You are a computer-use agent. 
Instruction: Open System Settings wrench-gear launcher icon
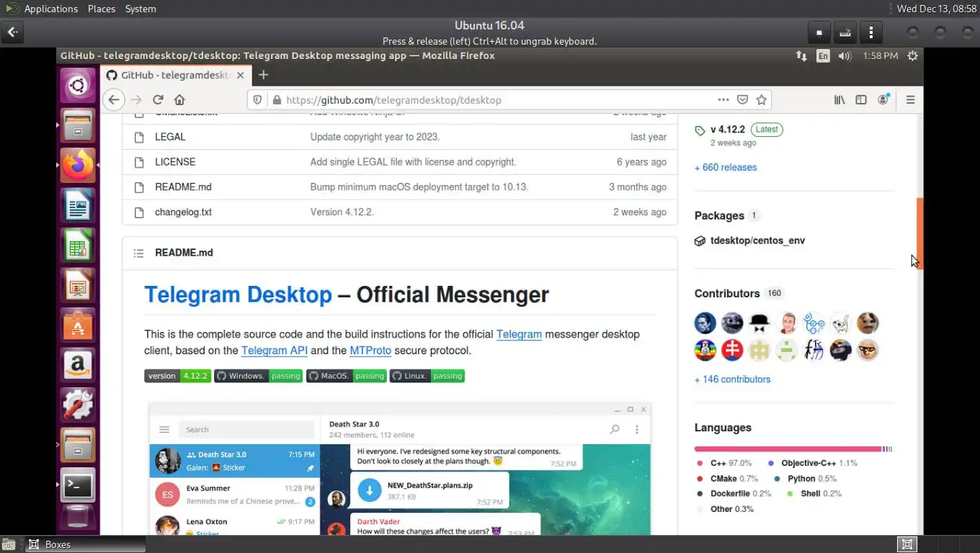78,405
